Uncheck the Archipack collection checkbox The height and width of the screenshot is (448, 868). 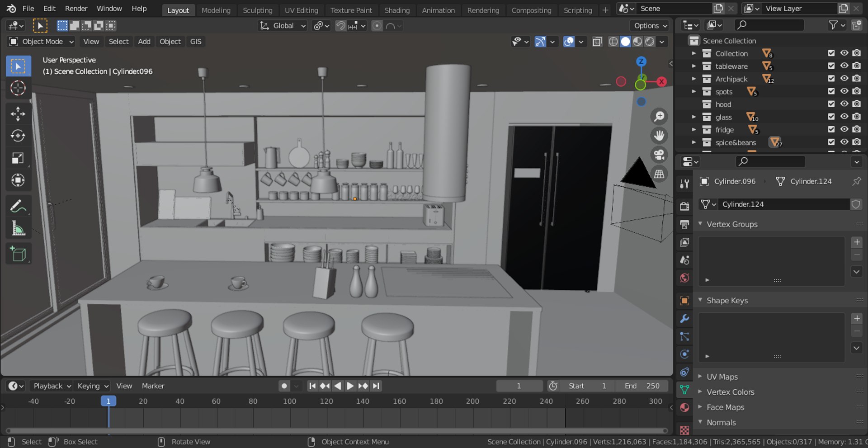(x=831, y=79)
